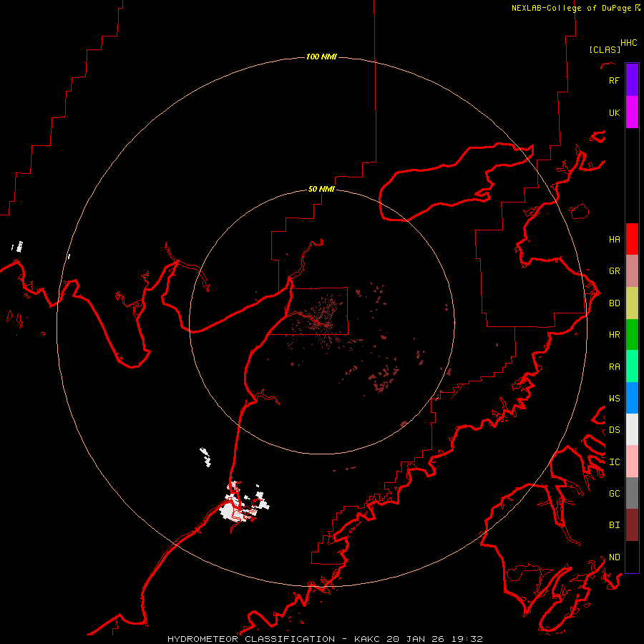Select the IC pink legend swatch
This screenshot has width=644, height=644.
(x=632, y=462)
